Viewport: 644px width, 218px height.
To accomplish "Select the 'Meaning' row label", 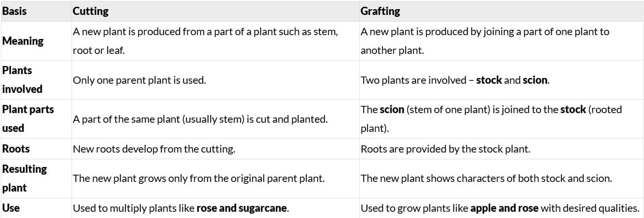I will 23,41.
